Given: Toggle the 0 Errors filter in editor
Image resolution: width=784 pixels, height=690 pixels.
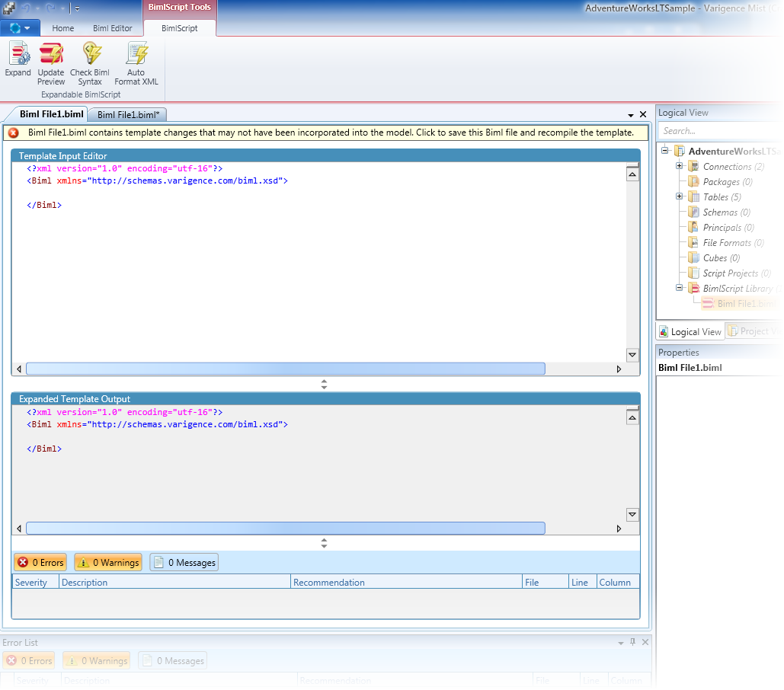Looking at the screenshot, I should [x=41, y=563].
